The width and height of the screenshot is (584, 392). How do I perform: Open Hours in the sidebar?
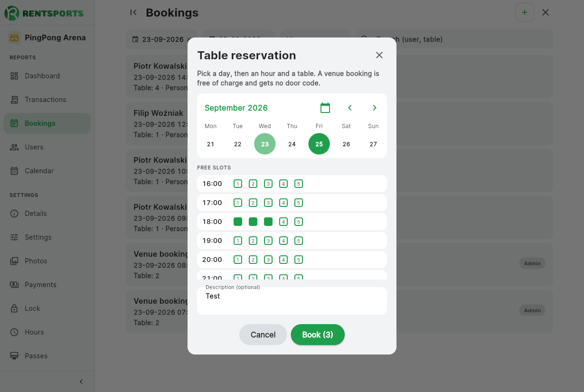[x=47, y=332]
